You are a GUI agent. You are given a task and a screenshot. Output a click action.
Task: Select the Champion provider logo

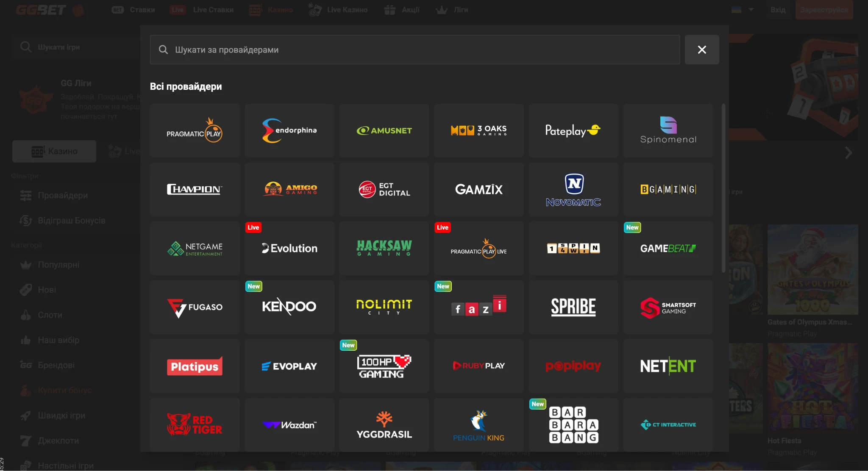[195, 189]
